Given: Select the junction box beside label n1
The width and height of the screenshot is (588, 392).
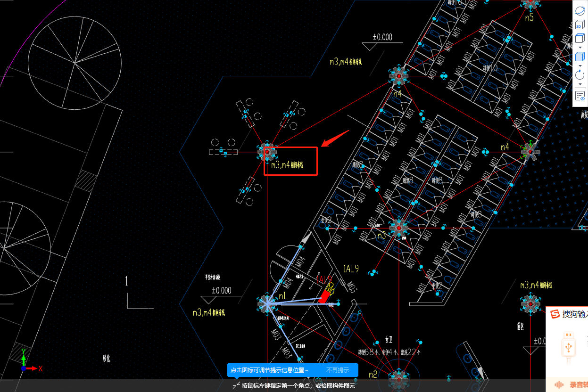Looking at the screenshot, I should click(x=267, y=304).
